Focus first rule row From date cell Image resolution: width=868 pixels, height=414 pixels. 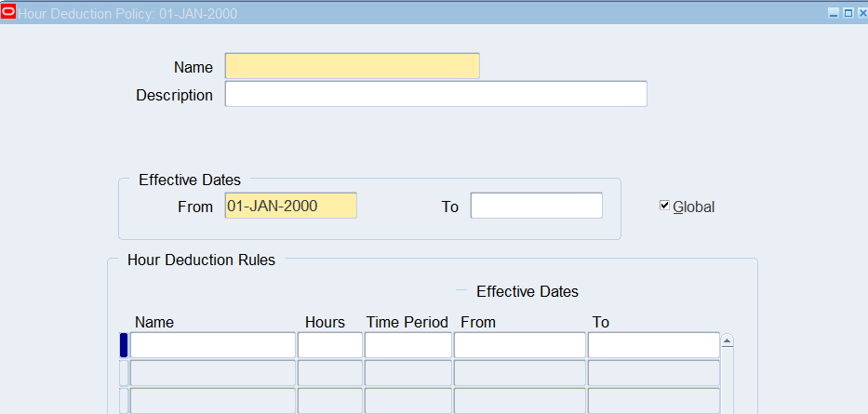click(x=519, y=345)
